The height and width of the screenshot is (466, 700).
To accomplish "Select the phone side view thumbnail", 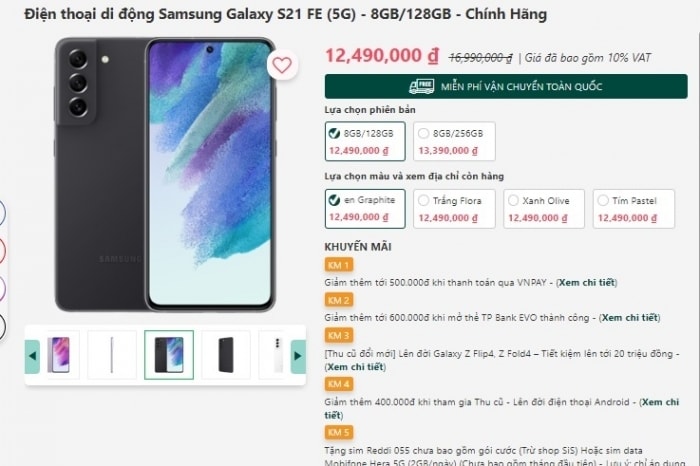I will click(112, 355).
